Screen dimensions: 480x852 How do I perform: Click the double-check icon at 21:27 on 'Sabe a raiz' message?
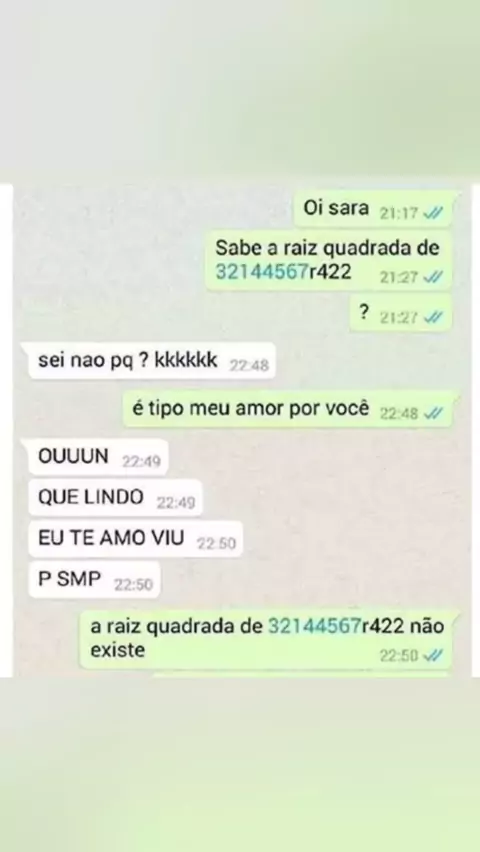[433, 278]
